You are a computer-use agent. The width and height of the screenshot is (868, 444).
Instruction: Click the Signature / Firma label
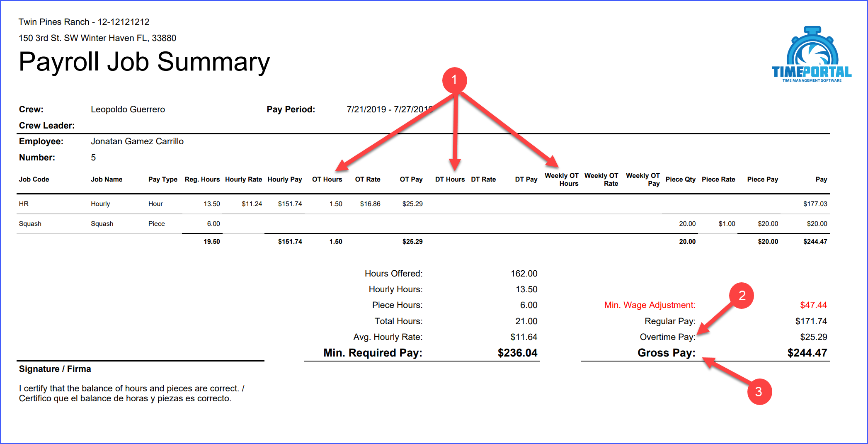[x=55, y=369]
